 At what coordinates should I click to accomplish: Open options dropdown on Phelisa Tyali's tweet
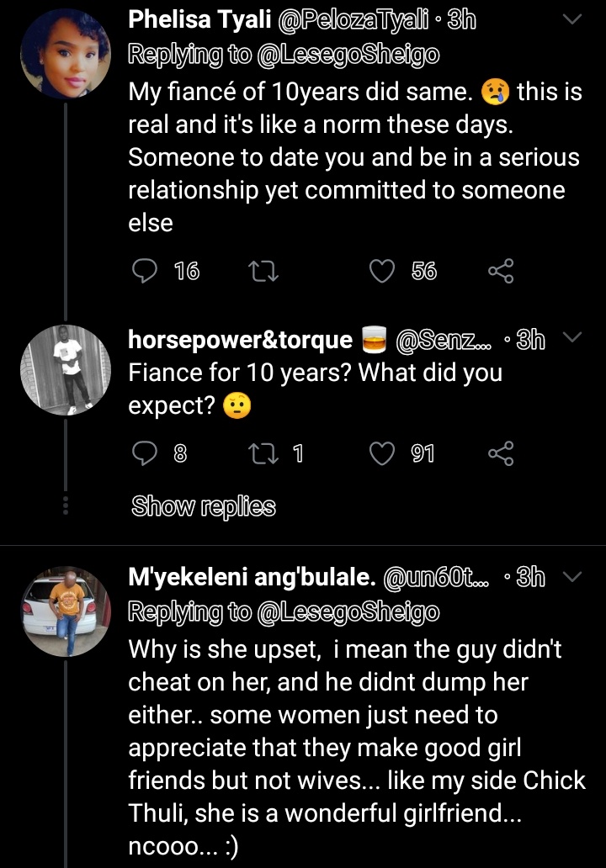(571, 20)
